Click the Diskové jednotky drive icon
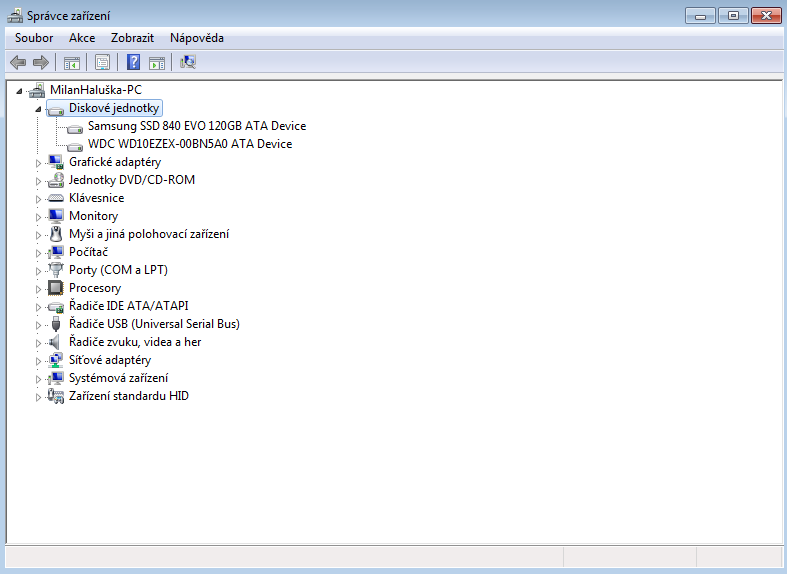787x574 pixels. coord(56,109)
